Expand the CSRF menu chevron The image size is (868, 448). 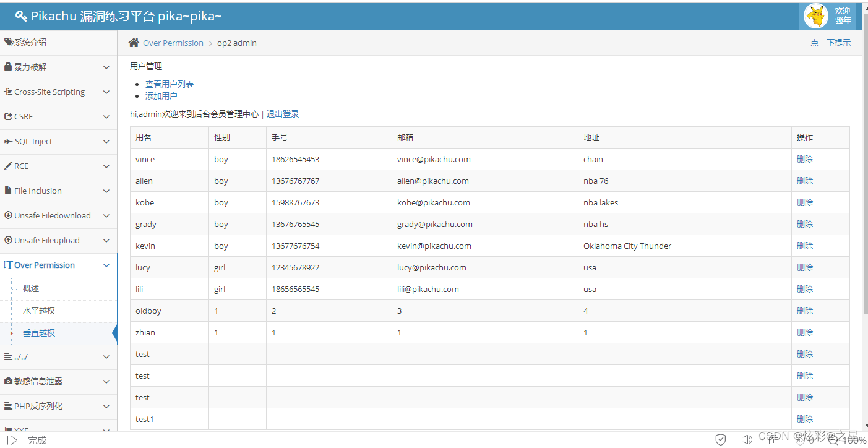(x=106, y=117)
